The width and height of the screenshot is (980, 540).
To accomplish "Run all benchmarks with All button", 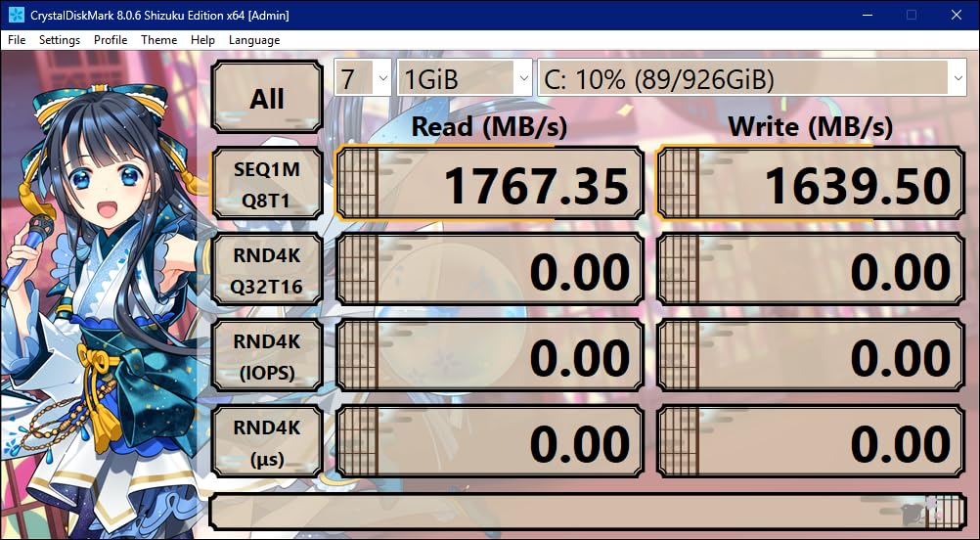I will click(267, 97).
